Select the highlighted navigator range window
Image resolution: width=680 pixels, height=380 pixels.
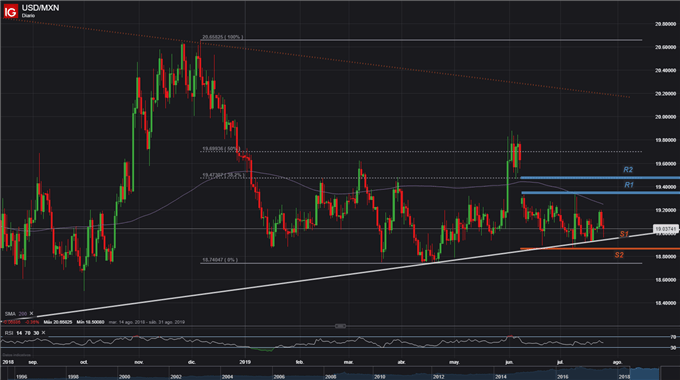645,373
